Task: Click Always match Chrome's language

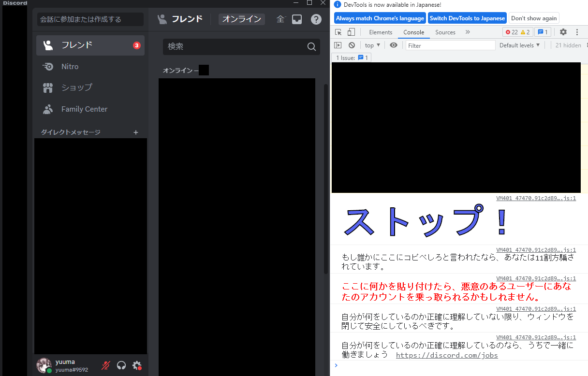Action: click(x=380, y=18)
